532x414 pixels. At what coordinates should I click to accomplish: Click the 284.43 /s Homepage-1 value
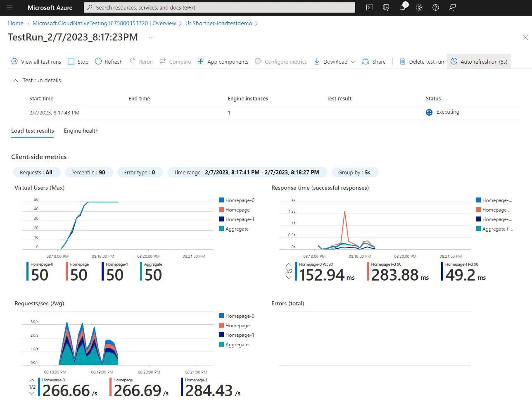pyautogui.click(x=213, y=390)
